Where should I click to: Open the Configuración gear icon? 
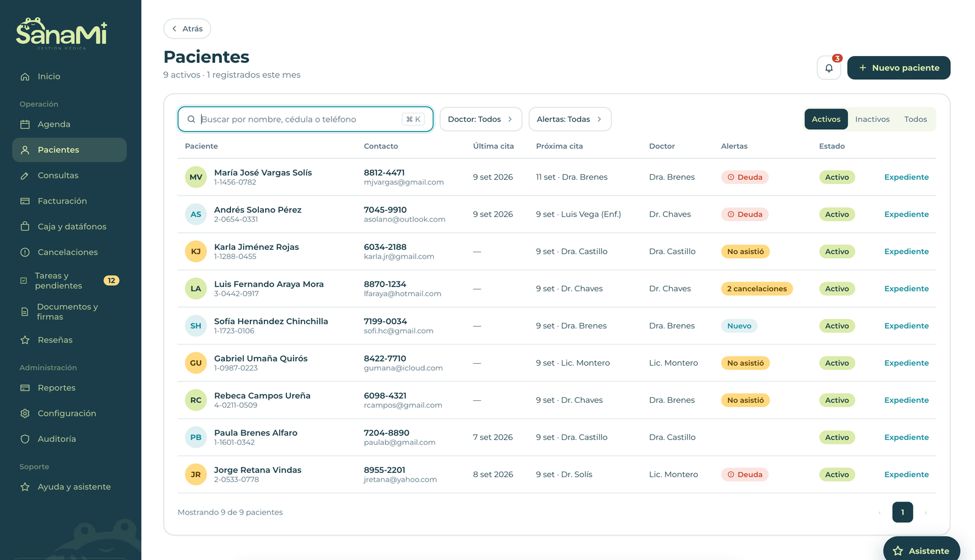click(25, 413)
